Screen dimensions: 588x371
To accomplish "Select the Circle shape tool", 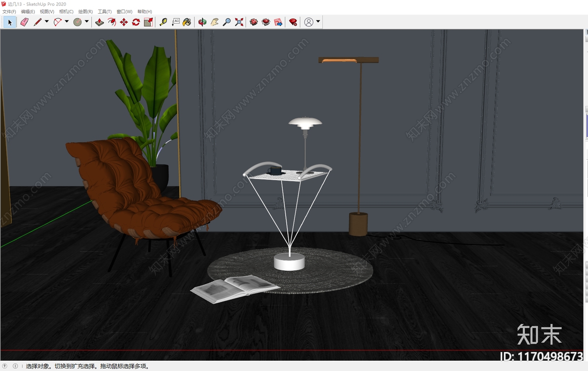I will pyautogui.click(x=78, y=22).
